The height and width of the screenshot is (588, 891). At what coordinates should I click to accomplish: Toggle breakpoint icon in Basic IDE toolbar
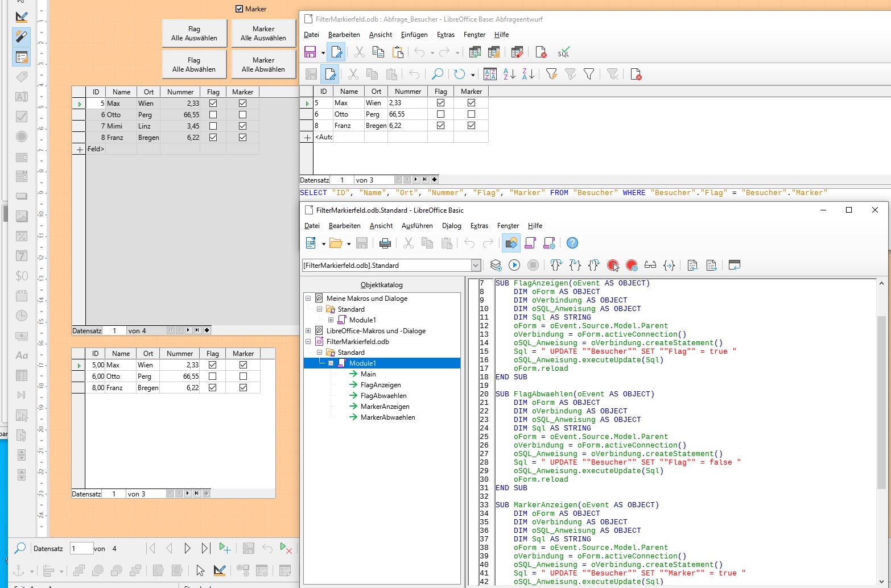613,265
